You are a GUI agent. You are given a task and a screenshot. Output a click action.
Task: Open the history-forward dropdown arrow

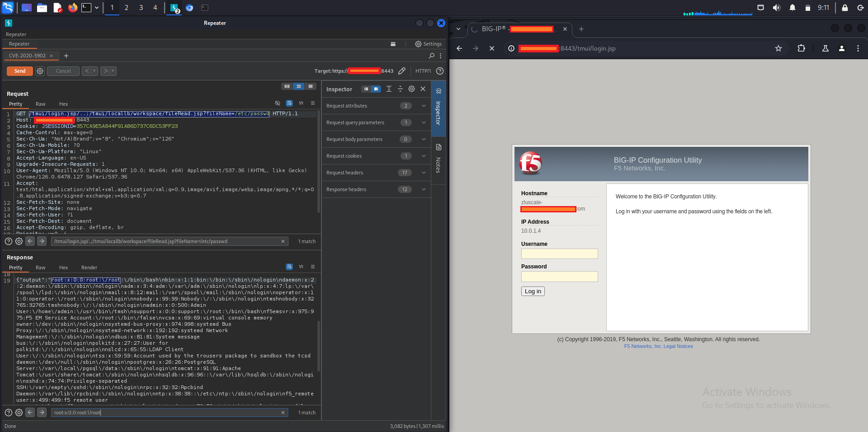click(x=113, y=71)
